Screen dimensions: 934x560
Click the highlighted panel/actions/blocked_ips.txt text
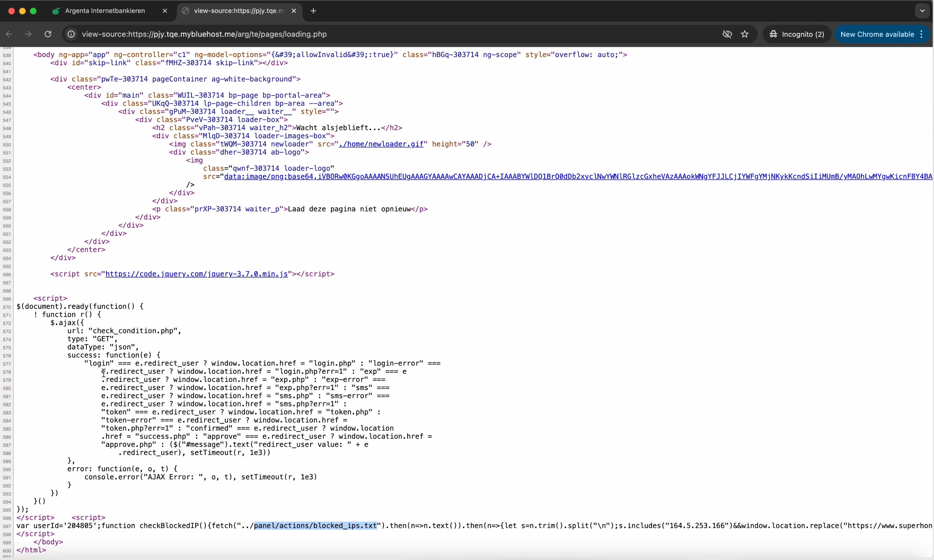coord(315,526)
